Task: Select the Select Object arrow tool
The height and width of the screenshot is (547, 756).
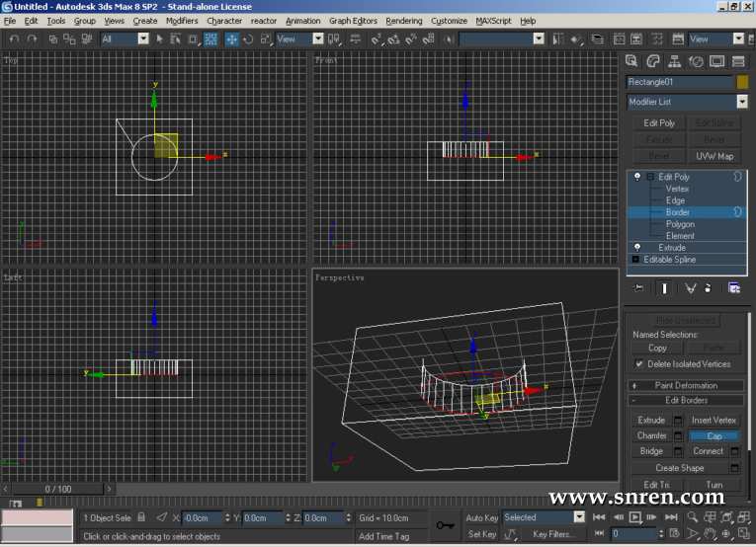Action: (159, 39)
